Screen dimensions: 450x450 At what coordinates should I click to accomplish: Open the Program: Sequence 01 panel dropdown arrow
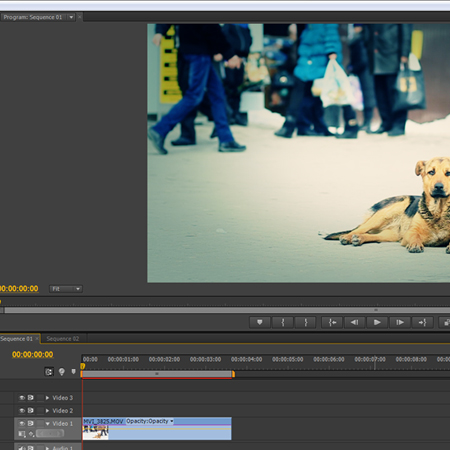tap(71, 17)
